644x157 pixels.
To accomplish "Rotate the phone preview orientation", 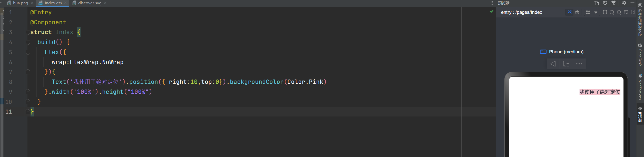I will click(x=566, y=64).
